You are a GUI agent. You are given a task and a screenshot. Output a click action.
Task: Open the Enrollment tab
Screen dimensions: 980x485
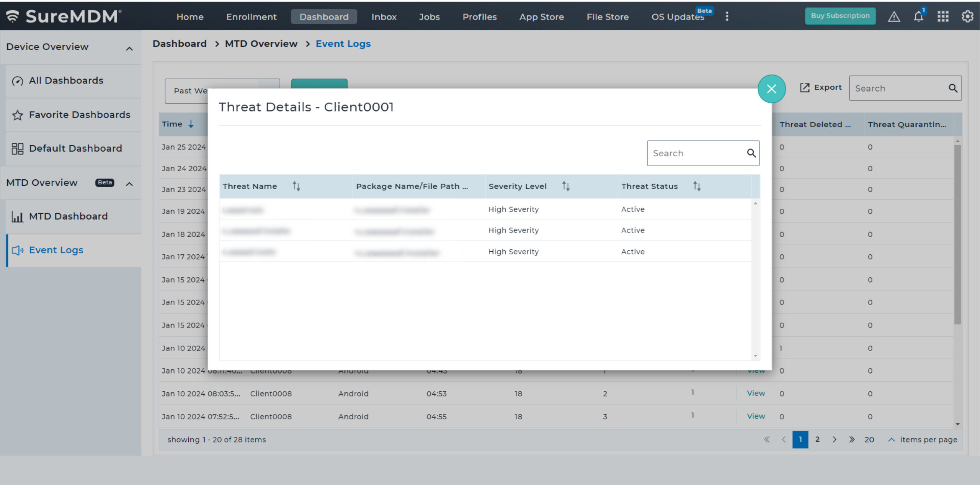(251, 17)
